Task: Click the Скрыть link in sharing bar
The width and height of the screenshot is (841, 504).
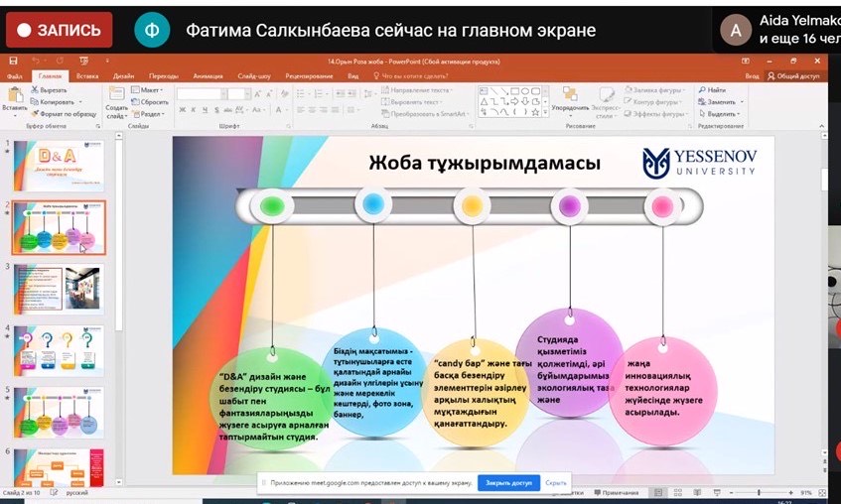Action: (x=556, y=483)
